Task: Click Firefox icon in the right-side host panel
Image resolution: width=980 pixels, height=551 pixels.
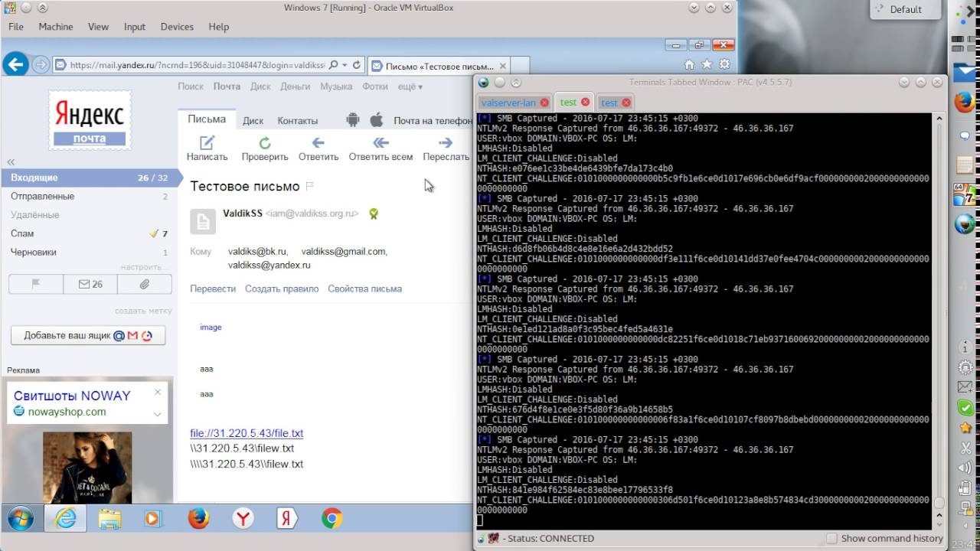Action: pos(965,101)
